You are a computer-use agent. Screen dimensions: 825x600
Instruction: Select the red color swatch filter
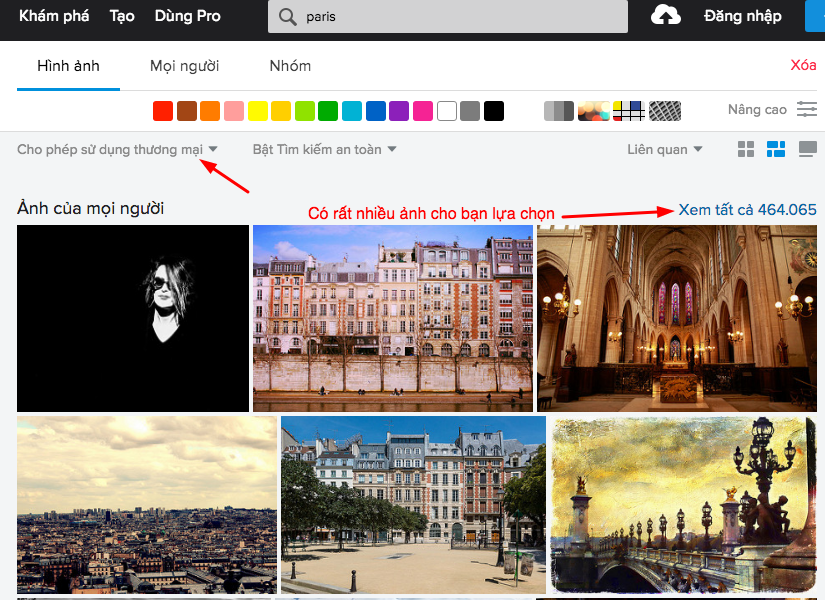(162, 111)
